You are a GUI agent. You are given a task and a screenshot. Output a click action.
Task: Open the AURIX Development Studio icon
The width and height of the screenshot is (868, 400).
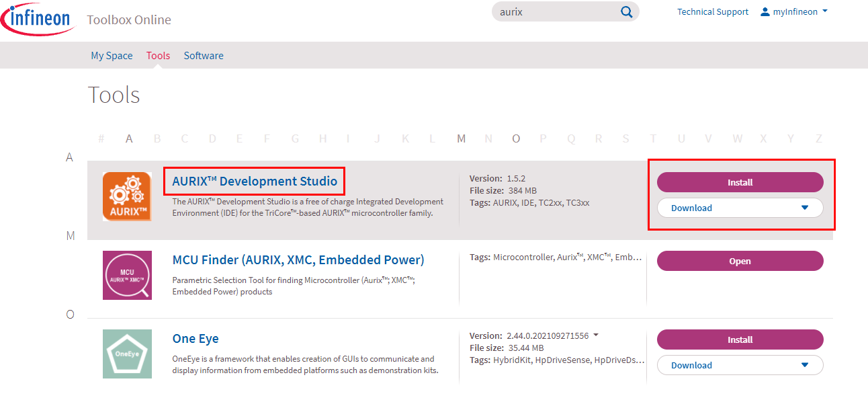click(x=127, y=196)
